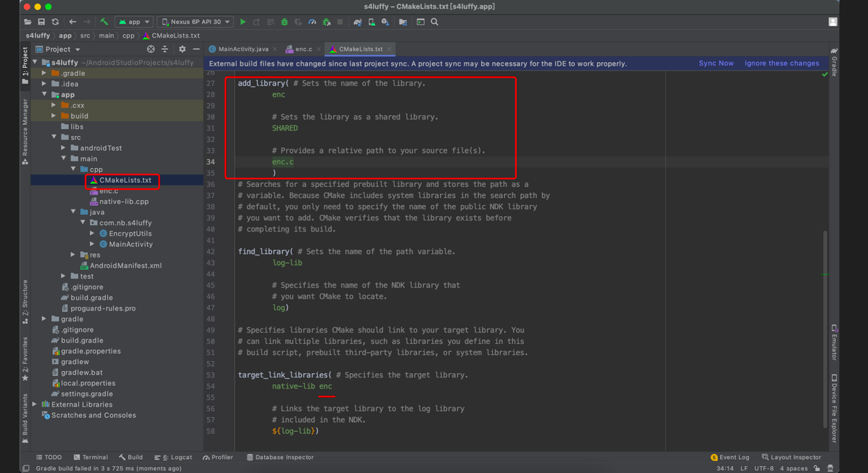Expand the gradle folder in tree
Viewport: 868px width, 473px height.
click(45, 320)
